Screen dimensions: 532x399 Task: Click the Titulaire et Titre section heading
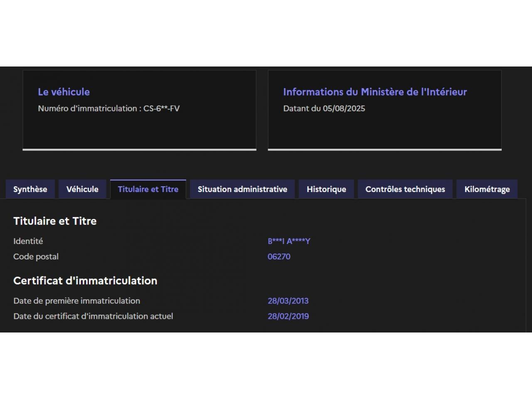tap(55, 221)
